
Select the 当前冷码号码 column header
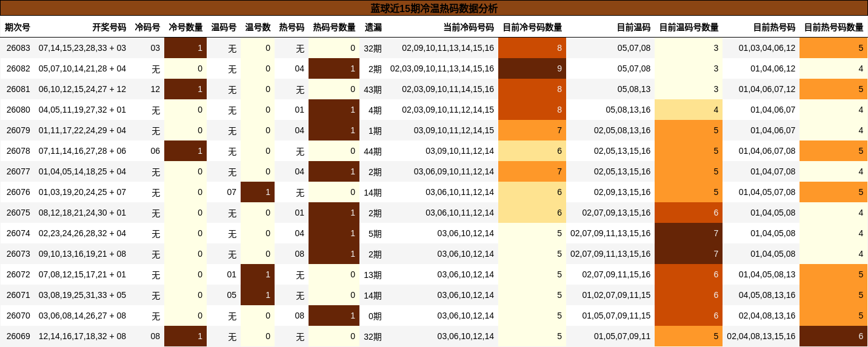pos(469,27)
